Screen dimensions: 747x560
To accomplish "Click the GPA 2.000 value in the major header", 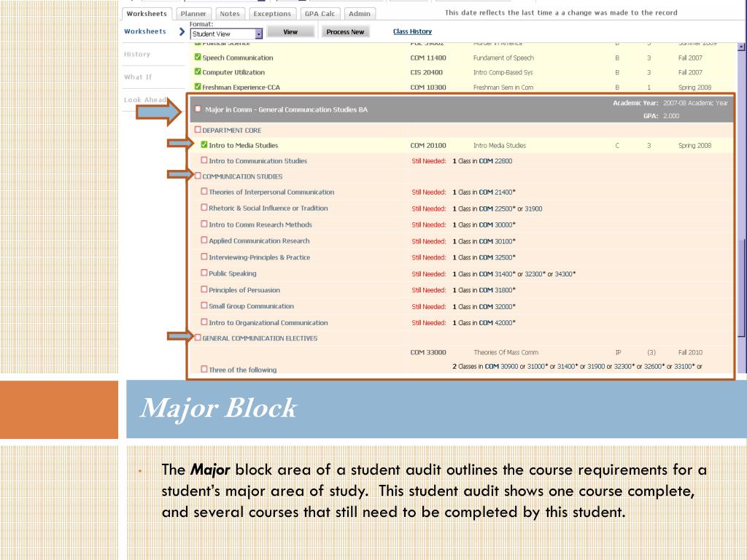I will tap(671, 116).
